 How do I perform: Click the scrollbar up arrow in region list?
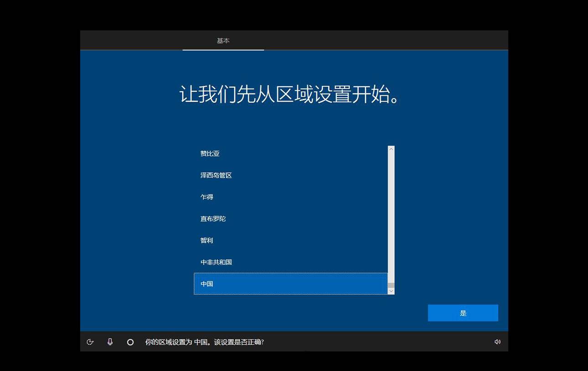(x=391, y=148)
